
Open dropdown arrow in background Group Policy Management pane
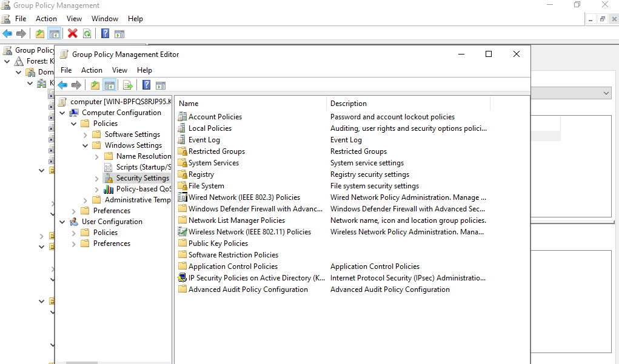point(606,93)
